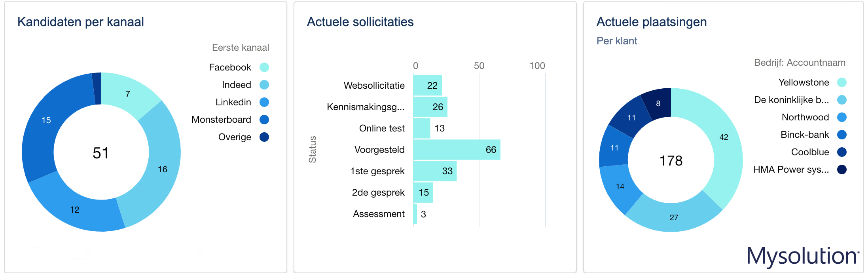
Task: Click the Facebook legend color dot
Action: (x=264, y=67)
